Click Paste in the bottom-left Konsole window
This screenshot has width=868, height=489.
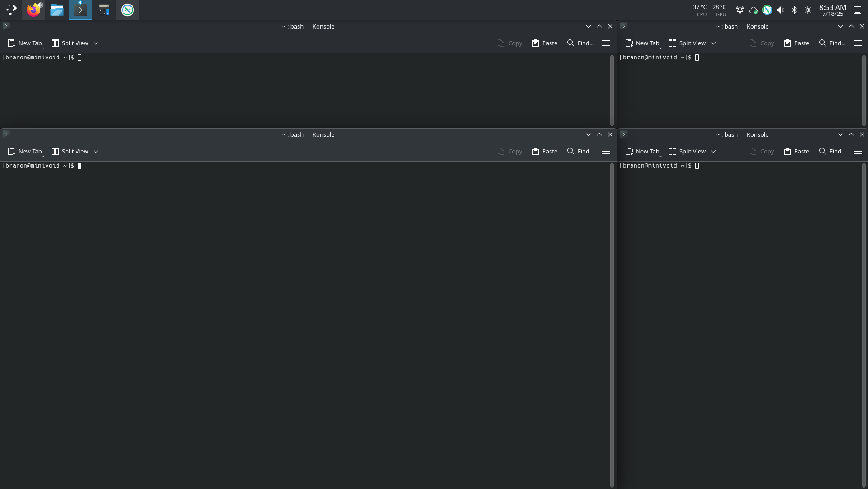click(545, 151)
